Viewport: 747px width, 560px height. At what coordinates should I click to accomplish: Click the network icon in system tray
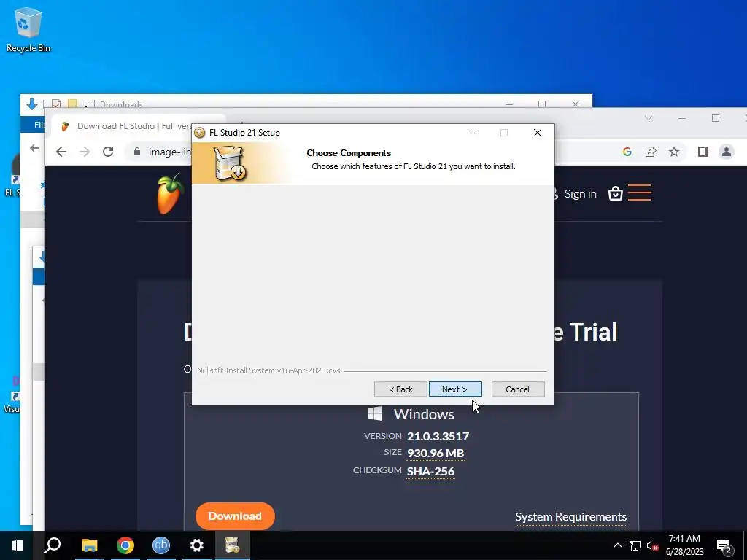point(635,545)
